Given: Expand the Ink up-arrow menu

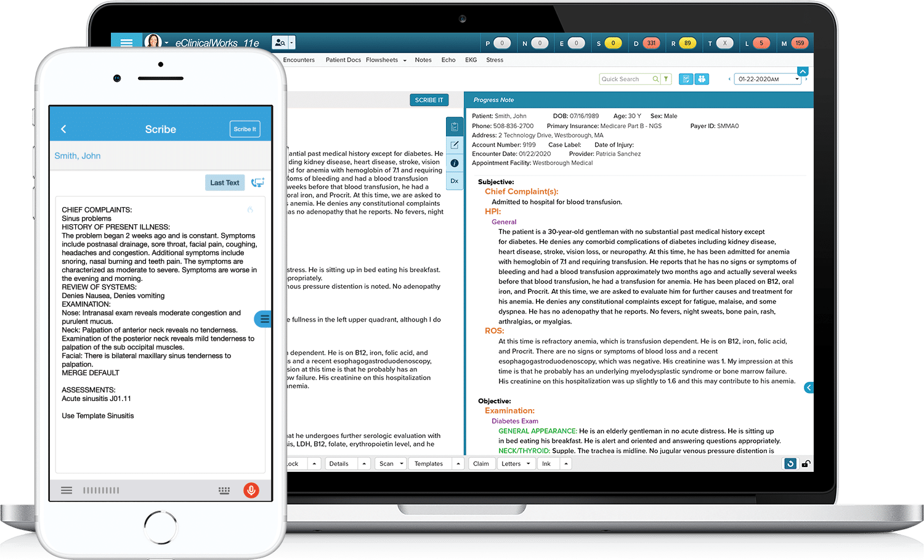Looking at the screenshot, I should click(565, 464).
